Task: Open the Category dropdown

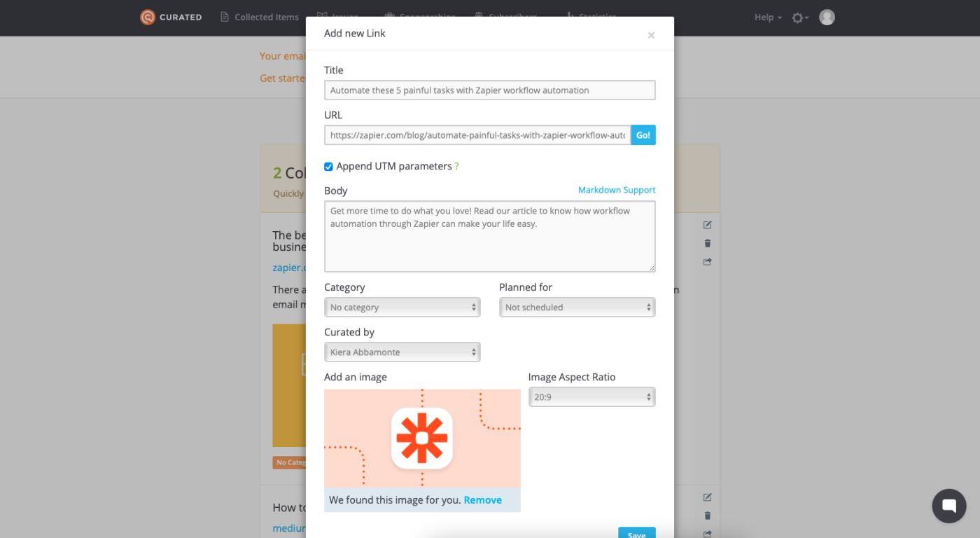Action: point(402,308)
